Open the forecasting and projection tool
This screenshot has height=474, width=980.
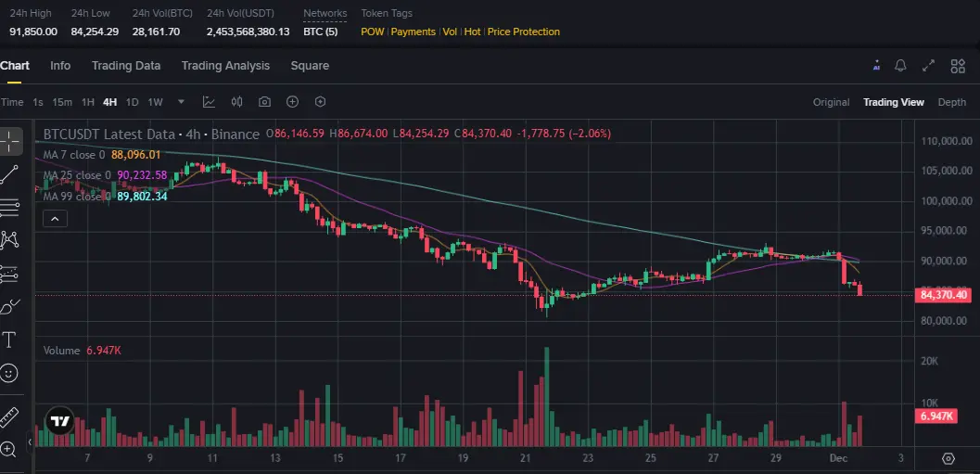pos(10,274)
